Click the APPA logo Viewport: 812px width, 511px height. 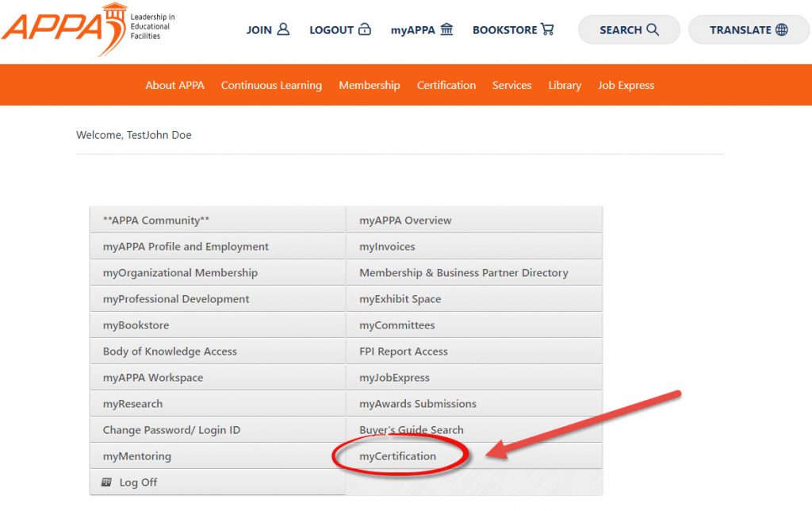point(88,29)
